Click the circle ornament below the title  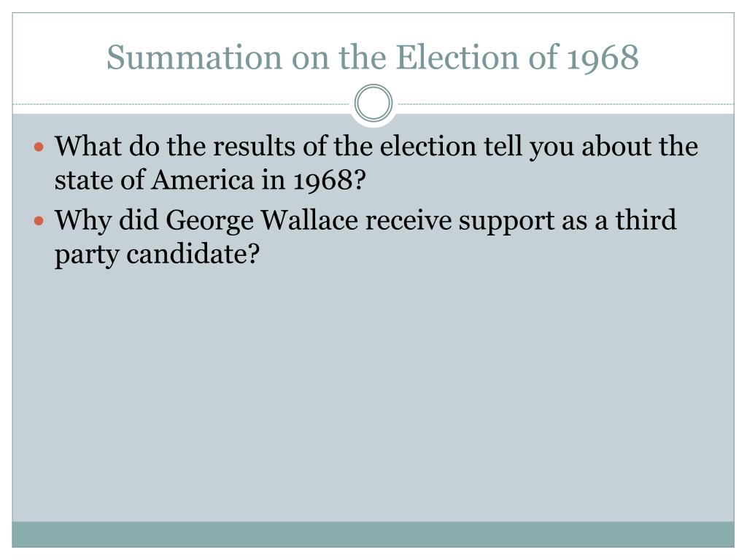point(373,103)
